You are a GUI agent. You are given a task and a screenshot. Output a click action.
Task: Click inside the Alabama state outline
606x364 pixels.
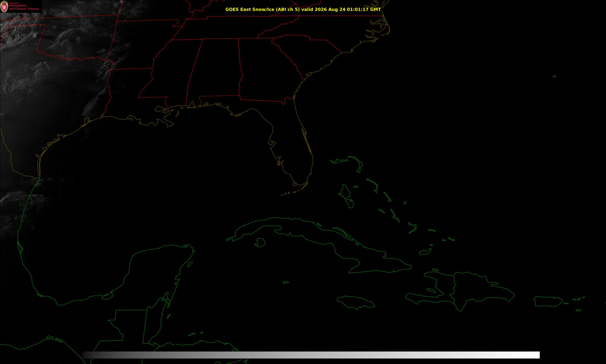214,70
